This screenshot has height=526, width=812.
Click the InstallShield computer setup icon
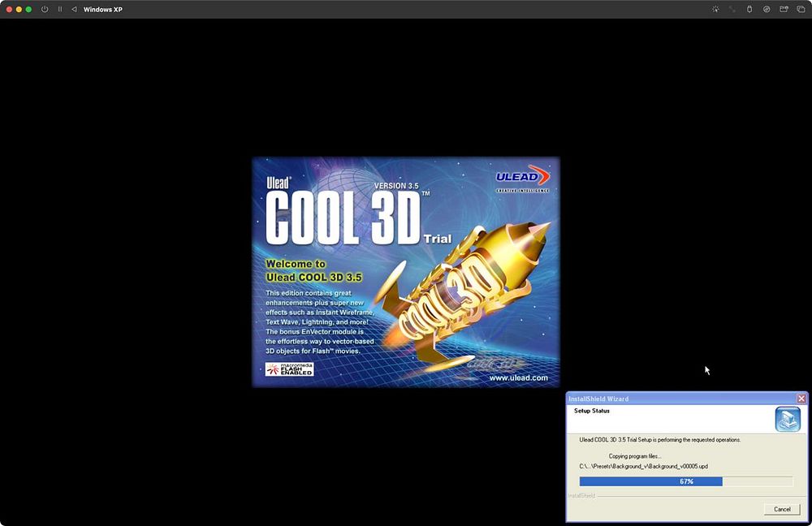click(788, 419)
